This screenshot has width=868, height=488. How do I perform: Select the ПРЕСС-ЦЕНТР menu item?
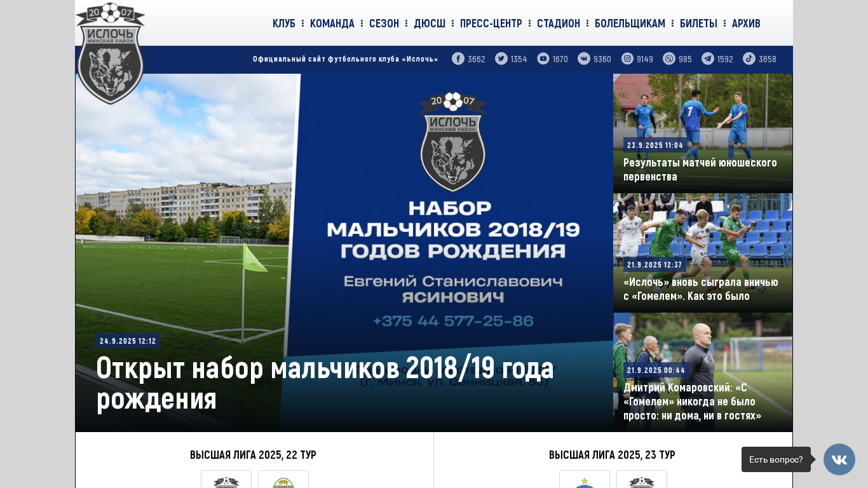pyautogui.click(x=491, y=24)
